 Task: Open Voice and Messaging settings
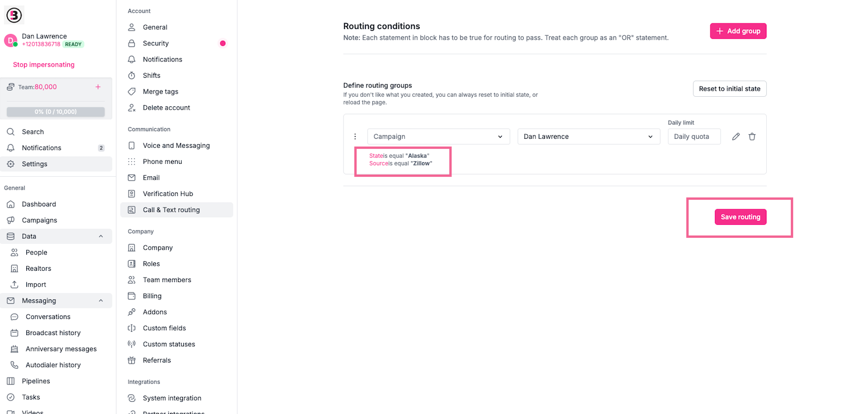click(x=131, y=145)
